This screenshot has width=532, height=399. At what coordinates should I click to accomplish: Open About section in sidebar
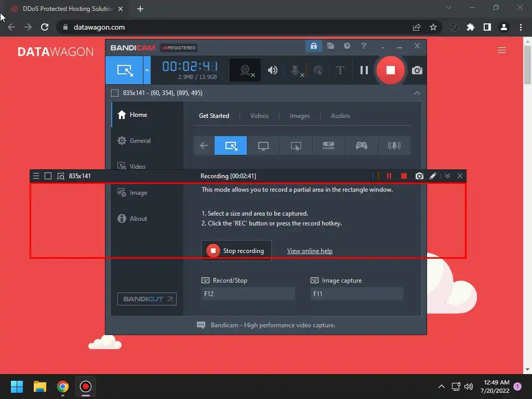(x=147, y=219)
